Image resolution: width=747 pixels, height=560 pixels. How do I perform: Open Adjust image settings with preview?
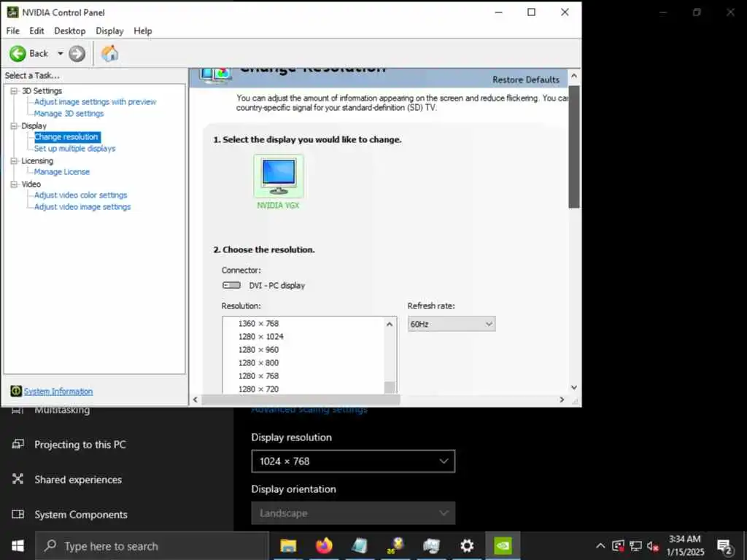point(95,102)
